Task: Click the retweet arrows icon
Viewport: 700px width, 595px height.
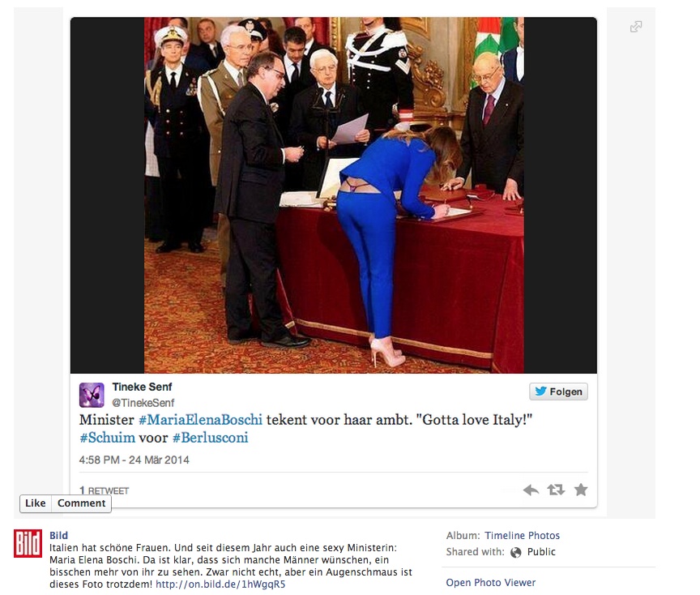Action: tap(556, 490)
